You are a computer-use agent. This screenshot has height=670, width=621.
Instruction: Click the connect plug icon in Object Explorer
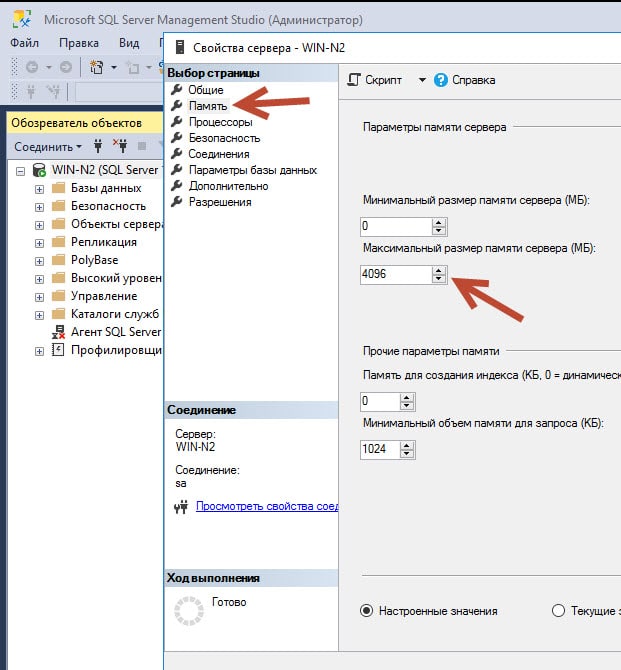pyautogui.click(x=98, y=146)
